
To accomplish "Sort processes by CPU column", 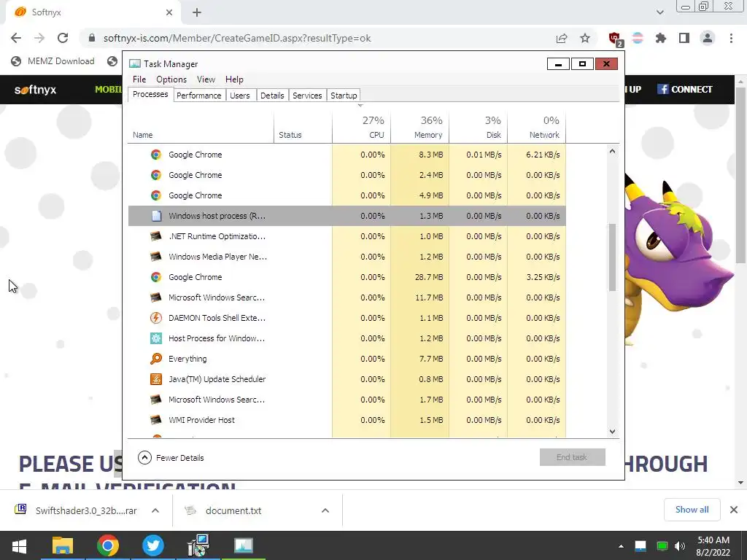I will (361, 127).
